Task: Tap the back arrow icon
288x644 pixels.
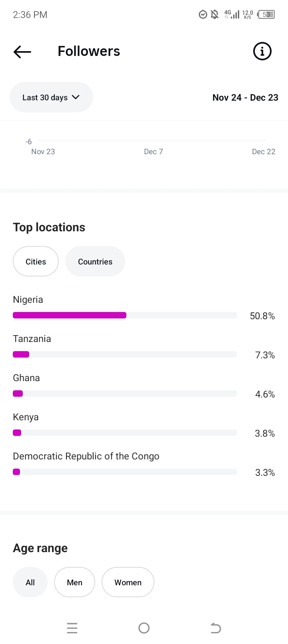Action: 22,52
